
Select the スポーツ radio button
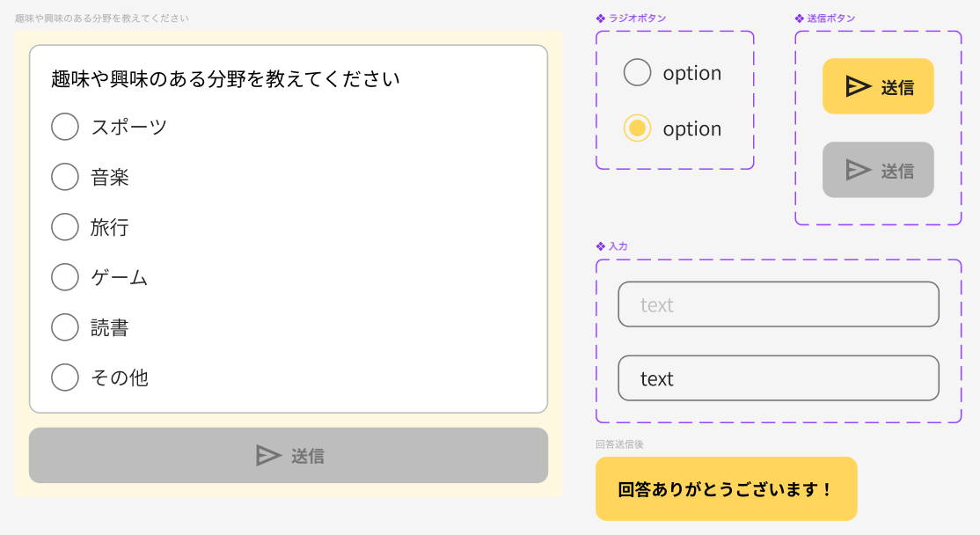coord(65,127)
